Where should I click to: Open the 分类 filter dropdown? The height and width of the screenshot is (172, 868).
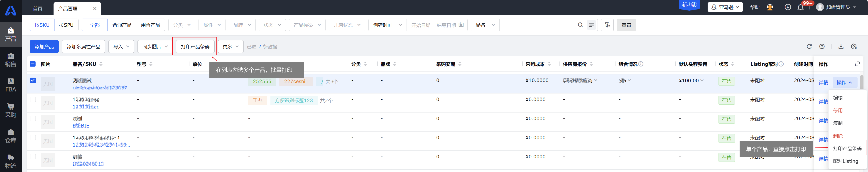tap(182, 25)
